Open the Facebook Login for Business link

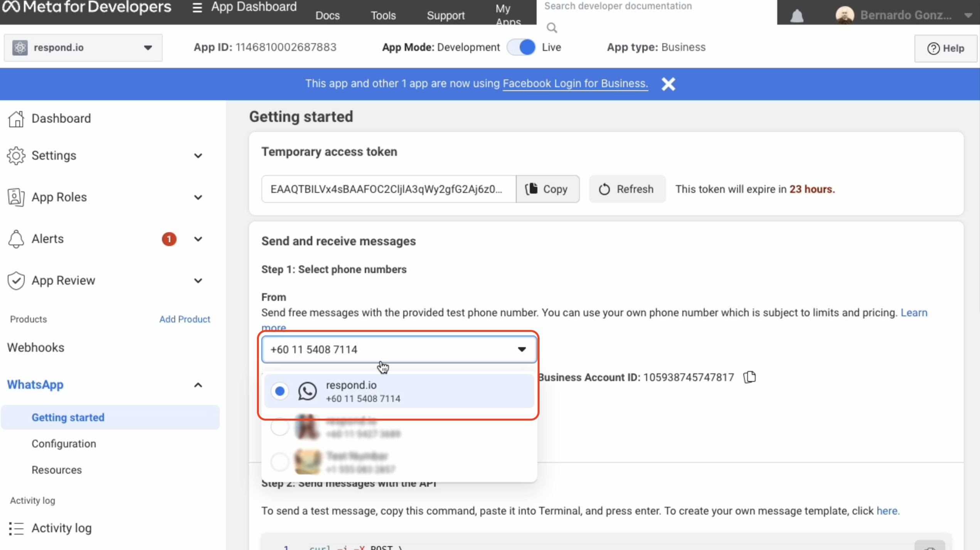(575, 84)
